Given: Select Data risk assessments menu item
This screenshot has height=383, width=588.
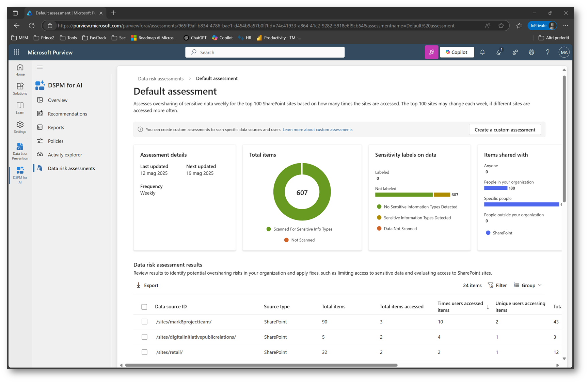Looking at the screenshot, I should pos(71,168).
